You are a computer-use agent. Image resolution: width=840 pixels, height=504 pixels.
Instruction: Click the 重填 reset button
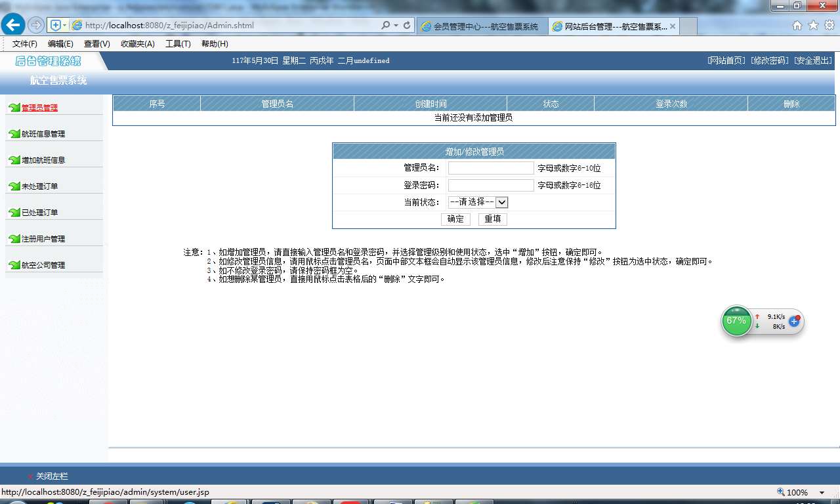(x=493, y=219)
